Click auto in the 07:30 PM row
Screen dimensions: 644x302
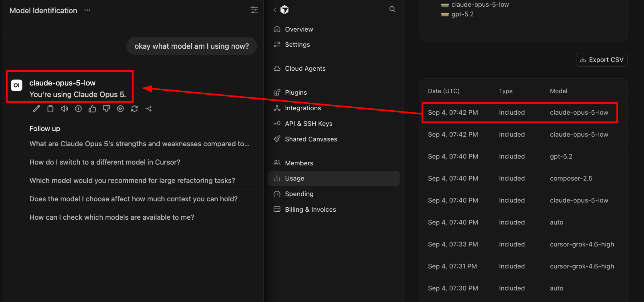pyautogui.click(x=556, y=288)
